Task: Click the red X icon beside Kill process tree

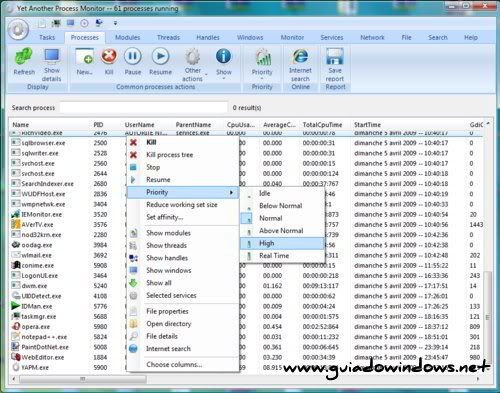Action: 133,155
